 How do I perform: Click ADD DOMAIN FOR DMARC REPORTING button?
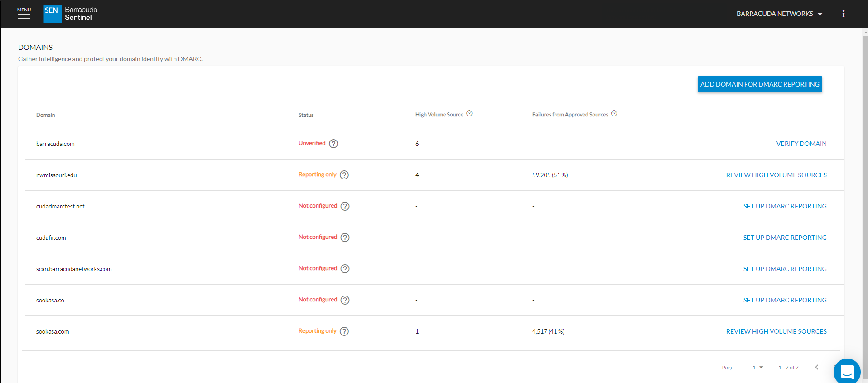(x=760, y=84)
